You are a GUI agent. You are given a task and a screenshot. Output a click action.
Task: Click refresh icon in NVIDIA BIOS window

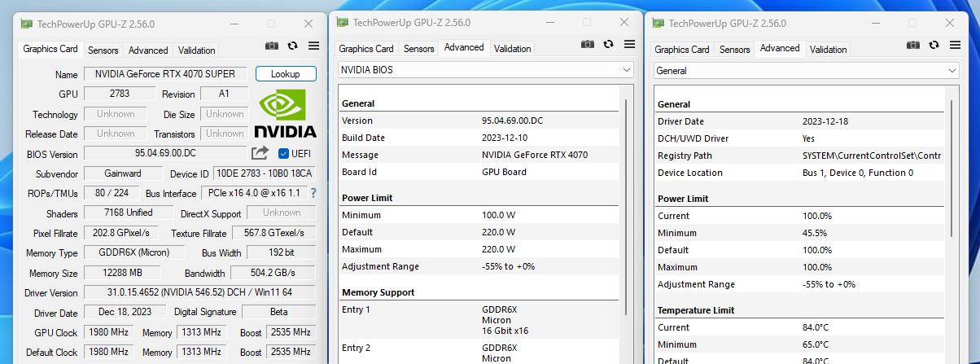[x=608, y=45]
